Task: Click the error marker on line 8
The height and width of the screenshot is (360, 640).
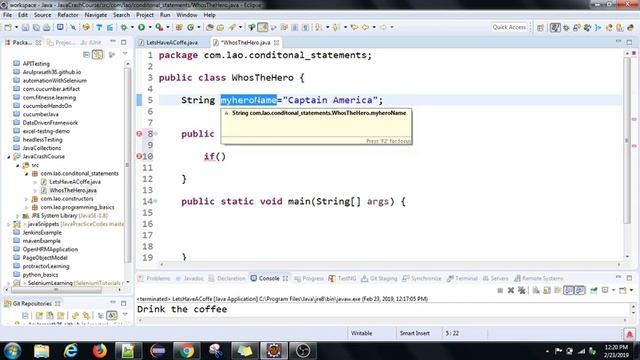Action: (x=139, y=133)
